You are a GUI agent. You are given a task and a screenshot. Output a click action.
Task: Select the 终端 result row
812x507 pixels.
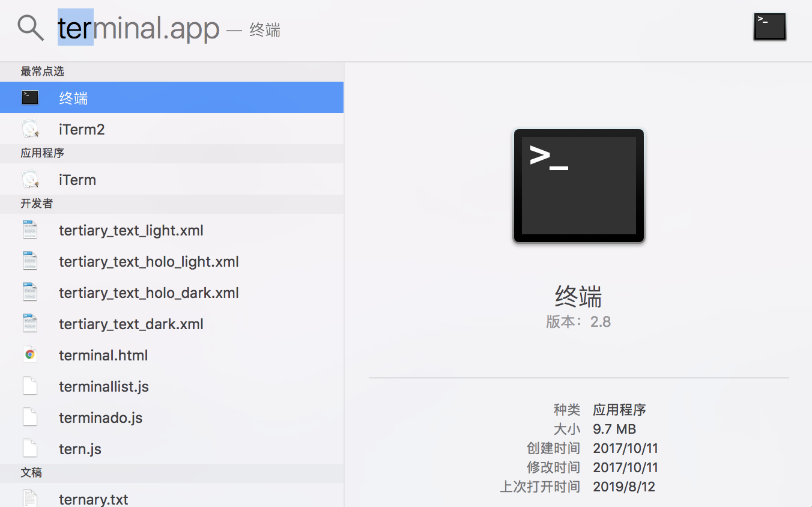pyautogui.click(x=172, y=97)
